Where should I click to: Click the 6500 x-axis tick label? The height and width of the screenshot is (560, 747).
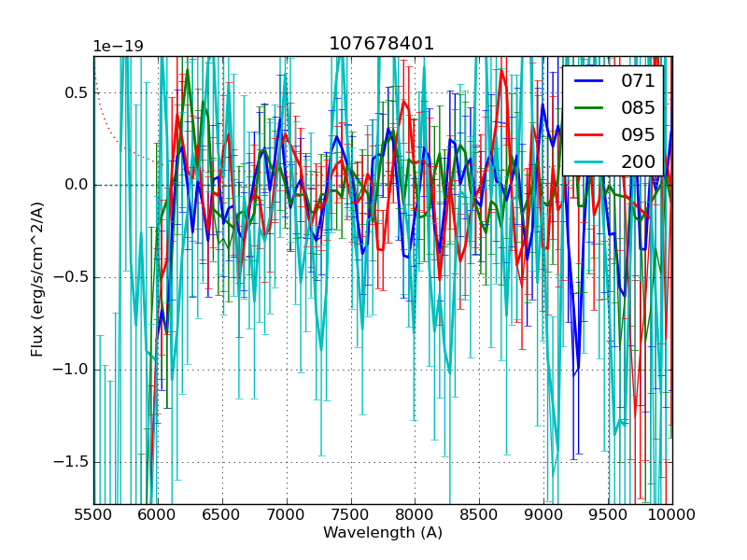(222, 514)
